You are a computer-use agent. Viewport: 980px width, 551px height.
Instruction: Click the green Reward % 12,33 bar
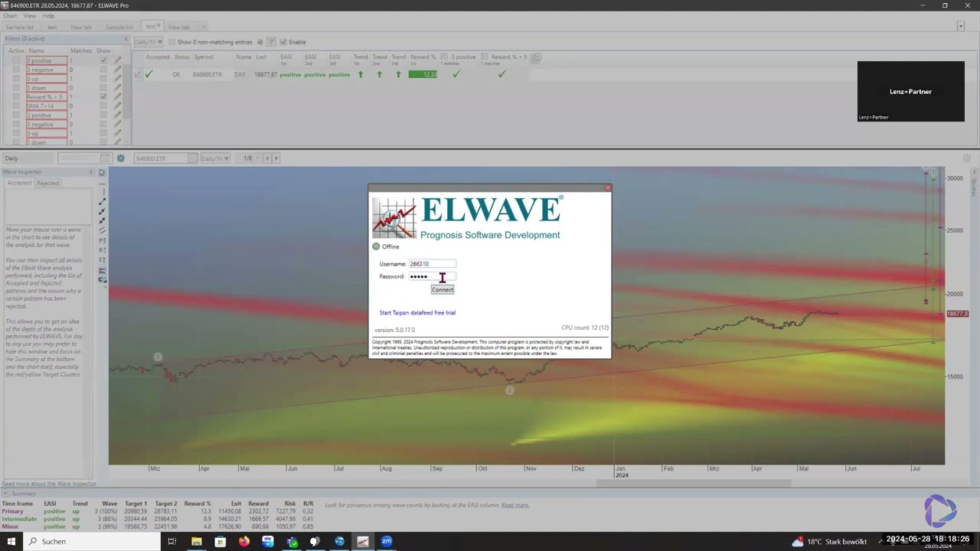[x=423, y=74]
